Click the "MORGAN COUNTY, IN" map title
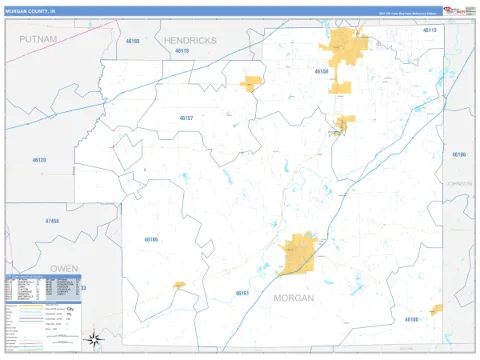The image size is (480, 360). pyautogui.click(x=30, y=11)
